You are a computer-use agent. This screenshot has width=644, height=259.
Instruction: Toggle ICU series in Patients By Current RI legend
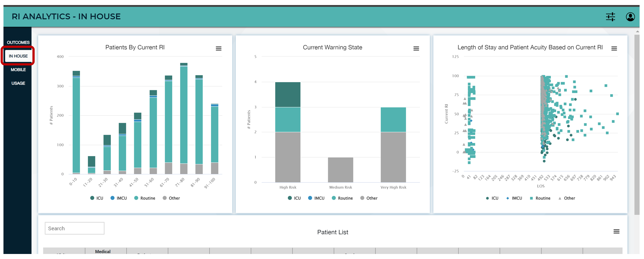coord(97,198)
